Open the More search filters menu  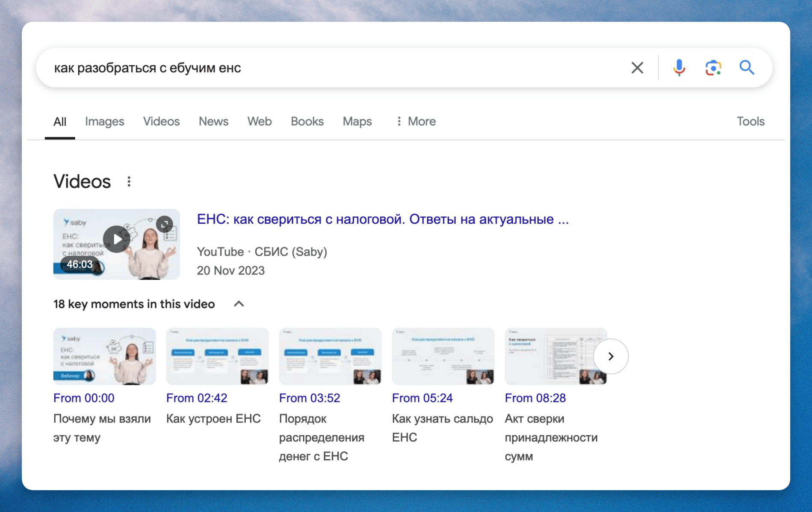click(x=416, y=121)
